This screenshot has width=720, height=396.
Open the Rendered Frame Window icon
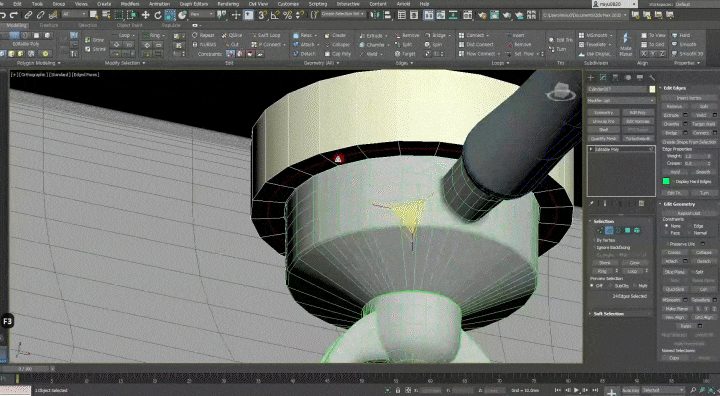[x=494, y=15]
